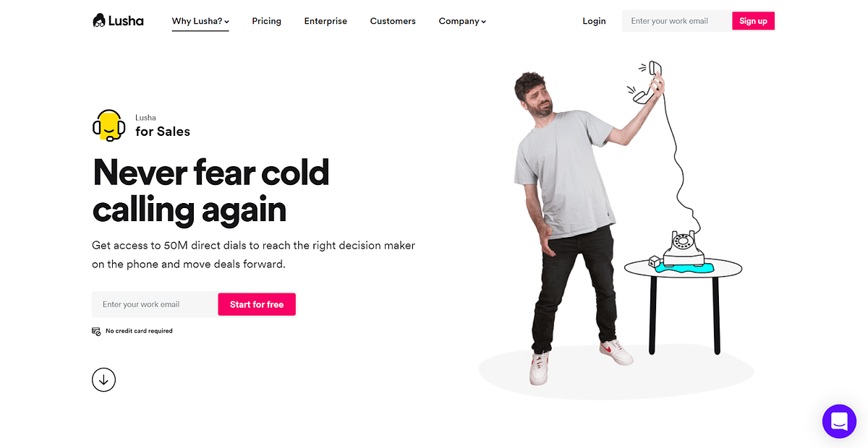Click the down arrow circle icon
This screenshot has width=868, height=448.
tap(104, 379)
